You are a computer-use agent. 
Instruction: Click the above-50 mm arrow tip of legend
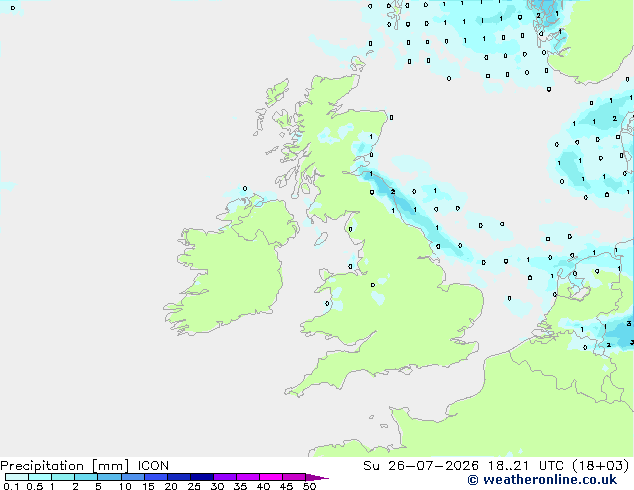[317, 477]
